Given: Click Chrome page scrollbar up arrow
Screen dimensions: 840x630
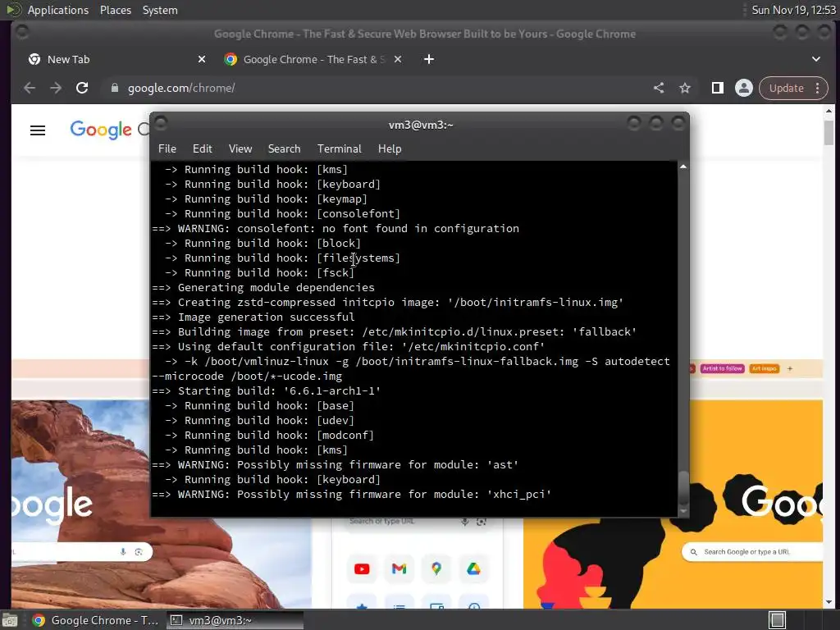Looking at the screenshot, I should [x=829, y=111].
